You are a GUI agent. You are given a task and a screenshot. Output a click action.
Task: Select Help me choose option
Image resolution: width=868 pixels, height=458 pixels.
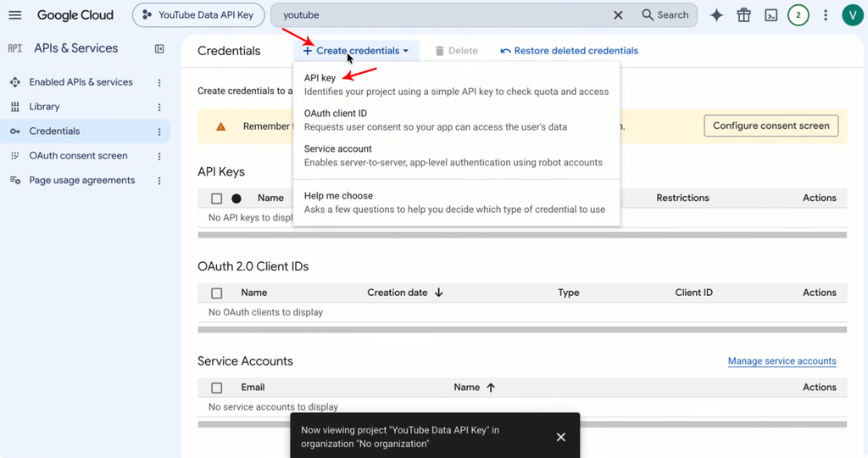click(x=456, y=203)
